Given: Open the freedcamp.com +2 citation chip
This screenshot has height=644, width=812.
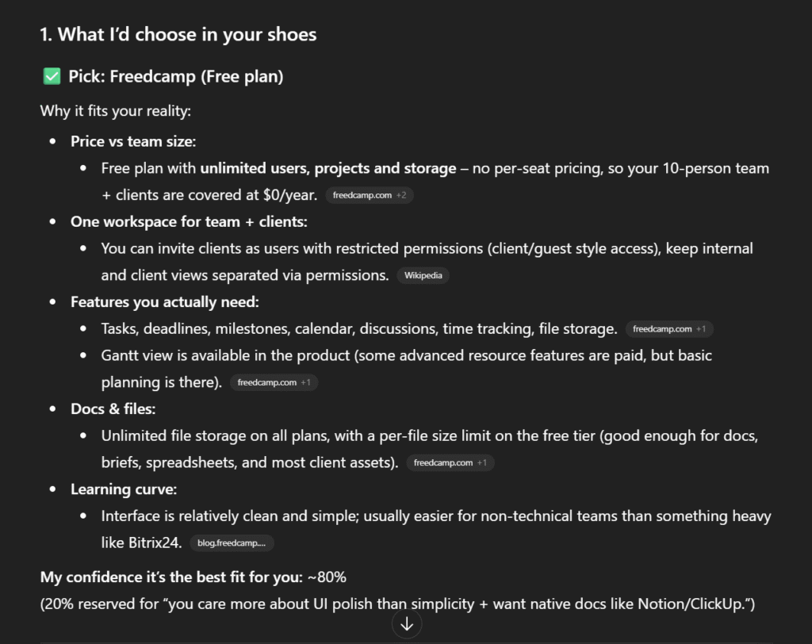Looking at the screenshot, I should (370, 195).
